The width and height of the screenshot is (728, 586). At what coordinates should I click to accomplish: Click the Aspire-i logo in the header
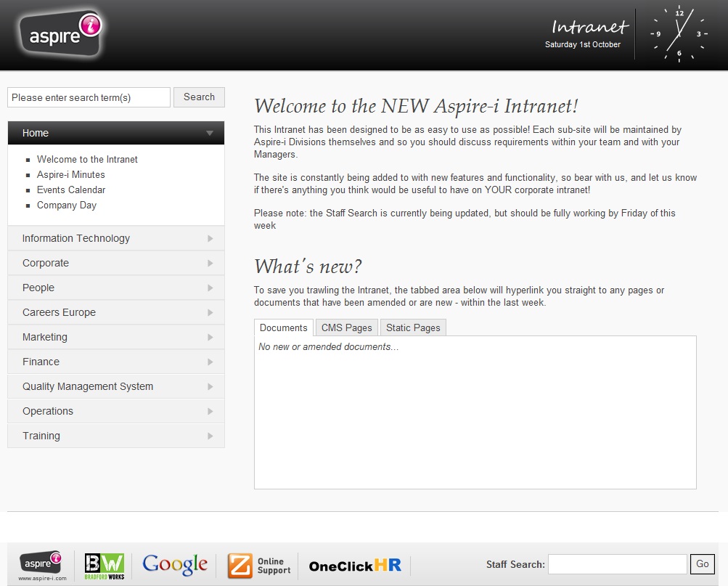pos(60,34)
